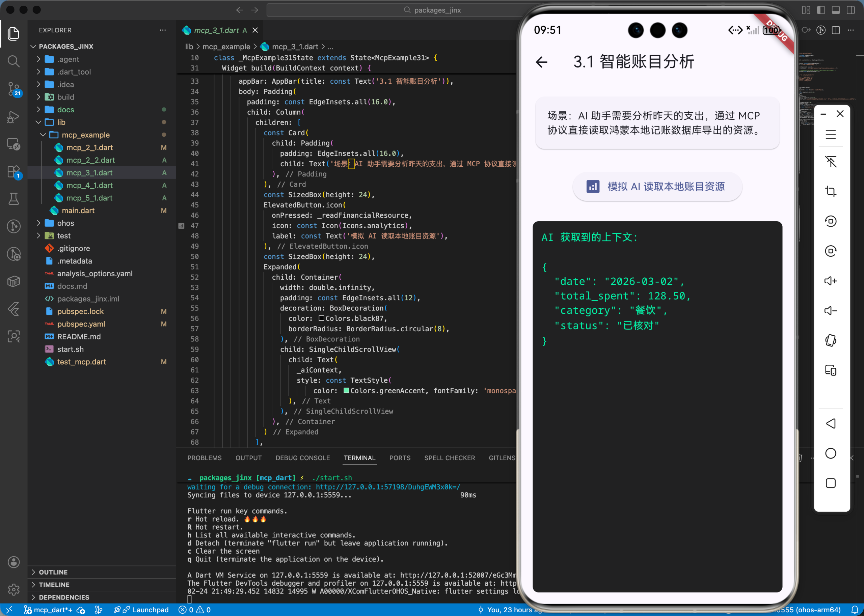Click emulator crop screenshot icon

pyautogui.click(x=830, y=192)
